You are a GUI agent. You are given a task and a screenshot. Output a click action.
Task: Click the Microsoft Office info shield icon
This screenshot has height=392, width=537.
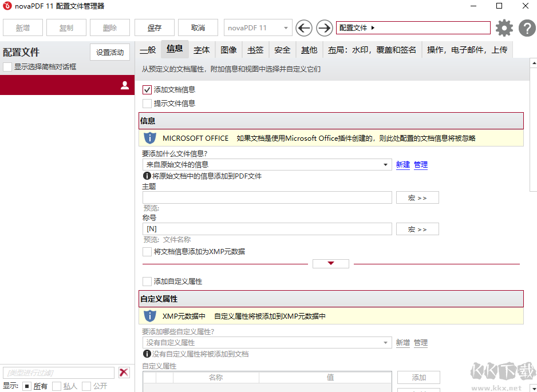tap(149, 138)
